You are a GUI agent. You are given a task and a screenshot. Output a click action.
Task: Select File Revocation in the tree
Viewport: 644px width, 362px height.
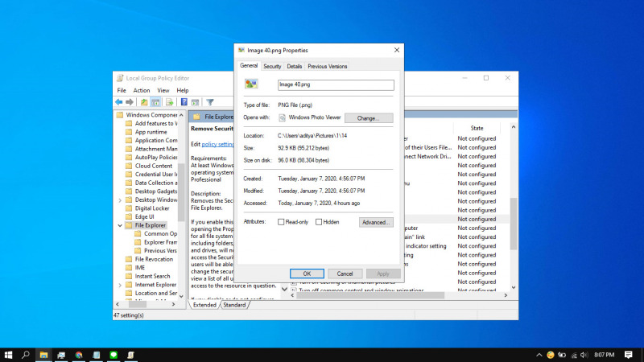(x=154, y=259)
